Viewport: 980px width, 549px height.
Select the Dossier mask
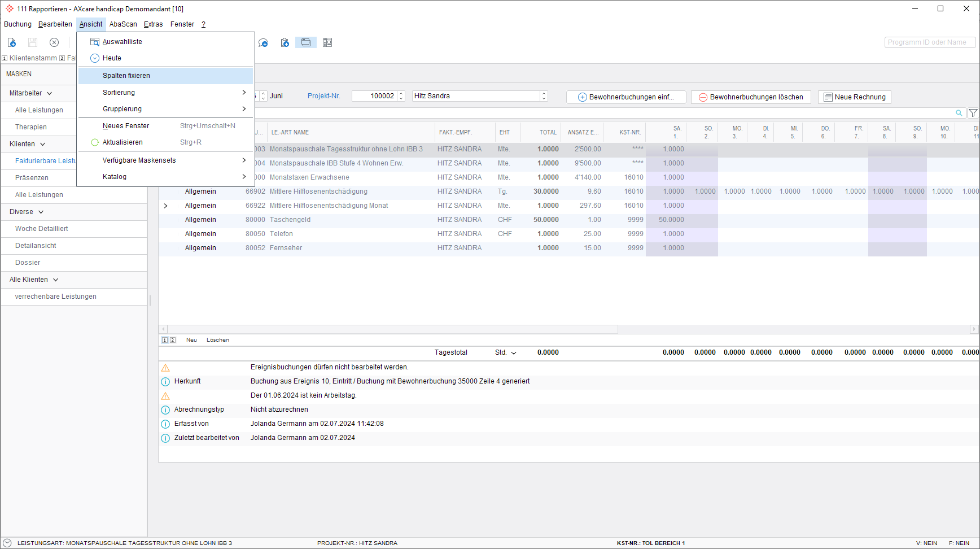(x=28, y=263)
